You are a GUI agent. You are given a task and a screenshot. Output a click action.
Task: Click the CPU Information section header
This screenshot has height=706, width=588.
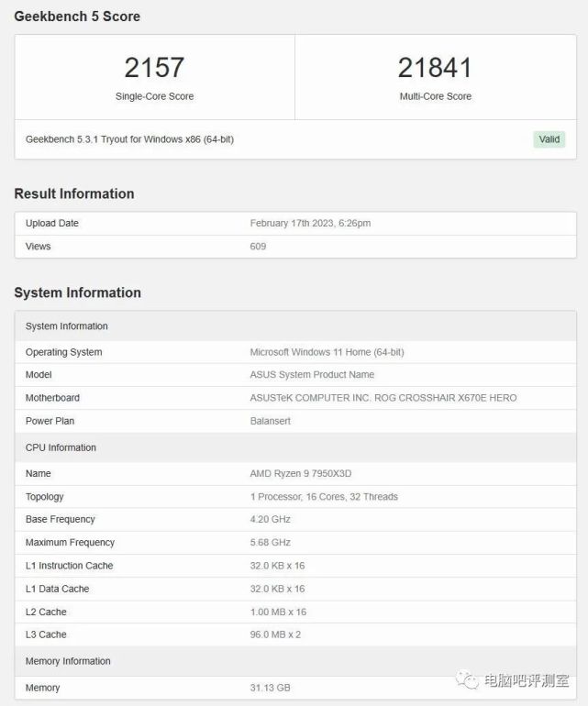coord(295,447)
